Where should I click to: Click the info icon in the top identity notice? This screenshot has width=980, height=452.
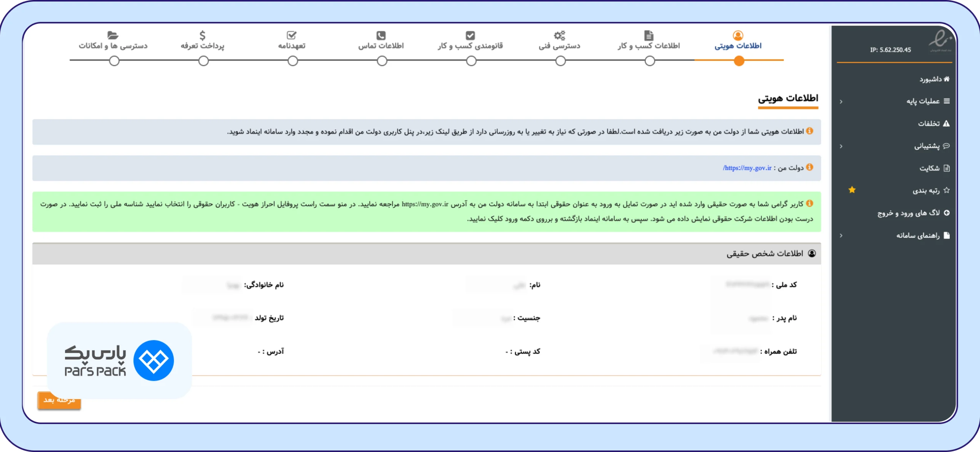click(x=810, y=131)
